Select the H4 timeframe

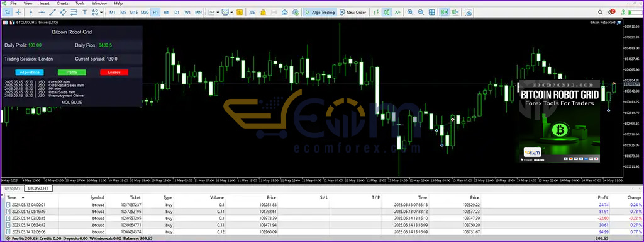pos(166,13)
